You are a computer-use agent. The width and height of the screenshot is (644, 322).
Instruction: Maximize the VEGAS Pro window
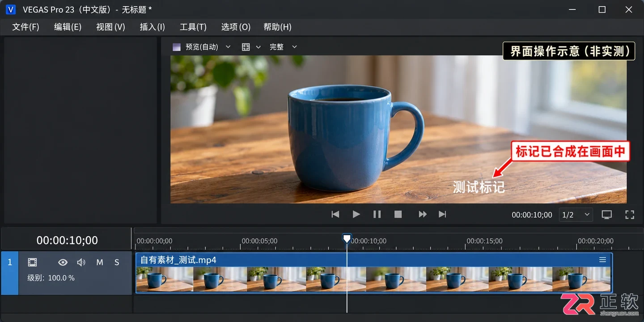pos(602,9)
